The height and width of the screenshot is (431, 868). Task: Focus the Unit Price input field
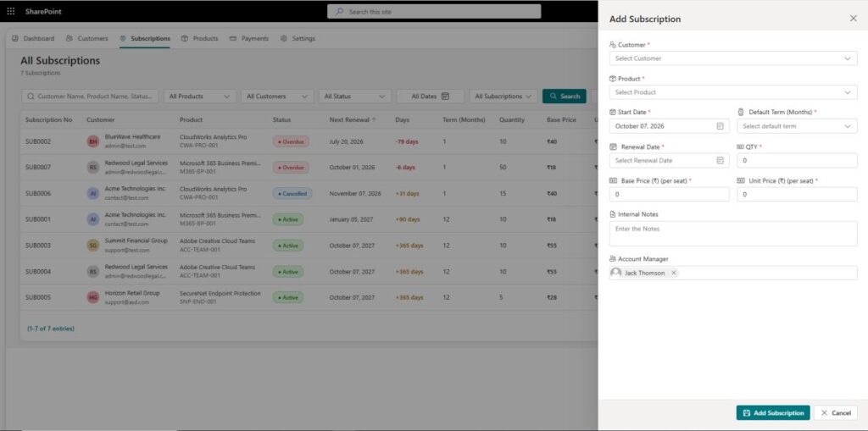(x=797, y=194)
